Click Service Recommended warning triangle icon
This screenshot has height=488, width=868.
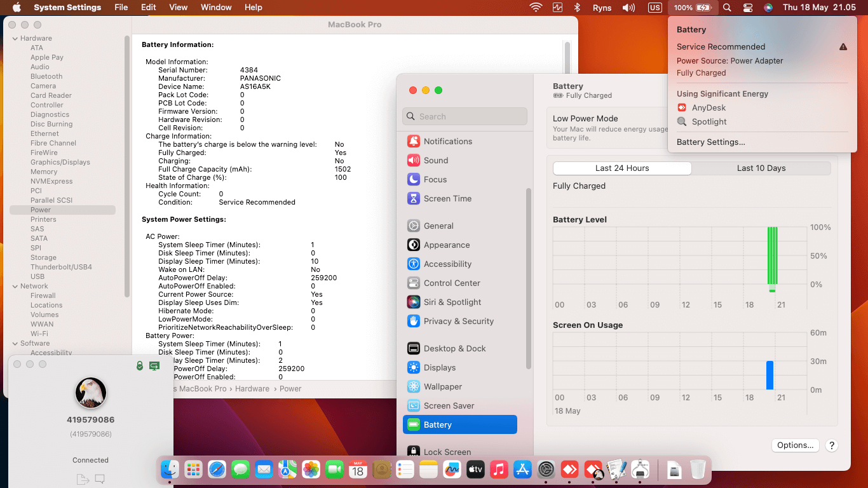843,47
